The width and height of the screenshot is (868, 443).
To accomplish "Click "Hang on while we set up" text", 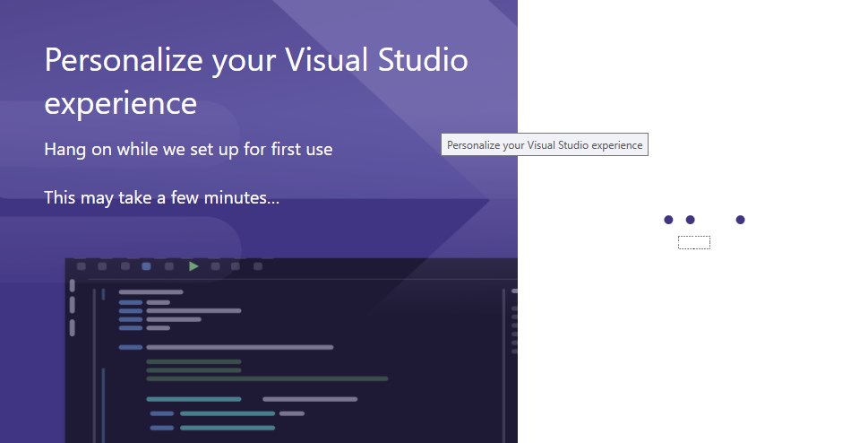I will (188, 149).
